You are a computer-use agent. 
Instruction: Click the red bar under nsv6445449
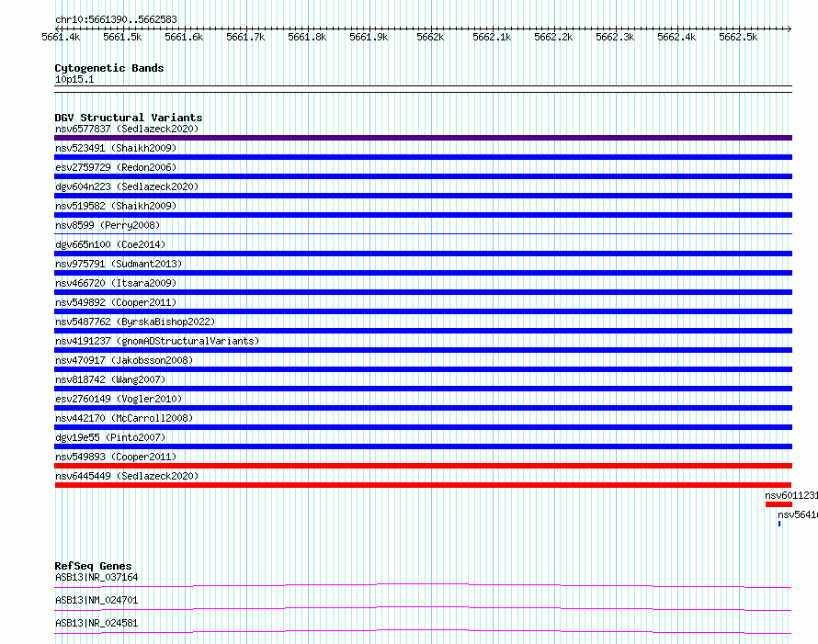pos(423,485)
